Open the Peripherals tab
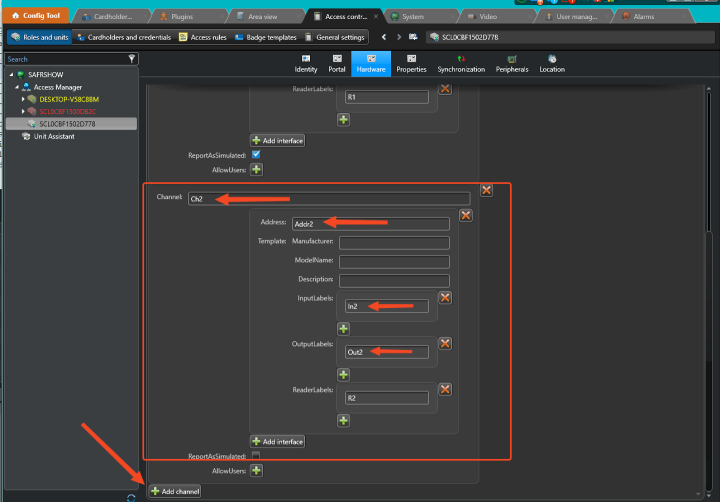 coord(512,64)
